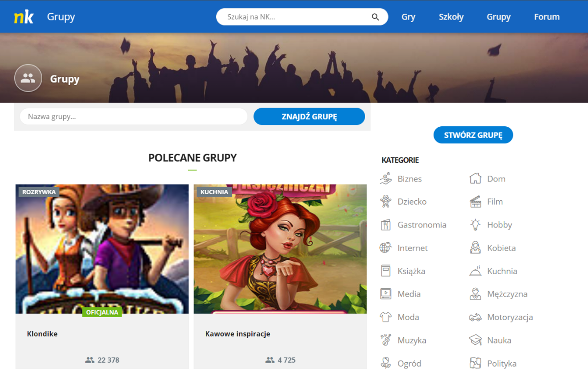The width and height of the screenshot is (588, 370).
Task: Click the Moda t-shirt icon
Action: point(386,317)
